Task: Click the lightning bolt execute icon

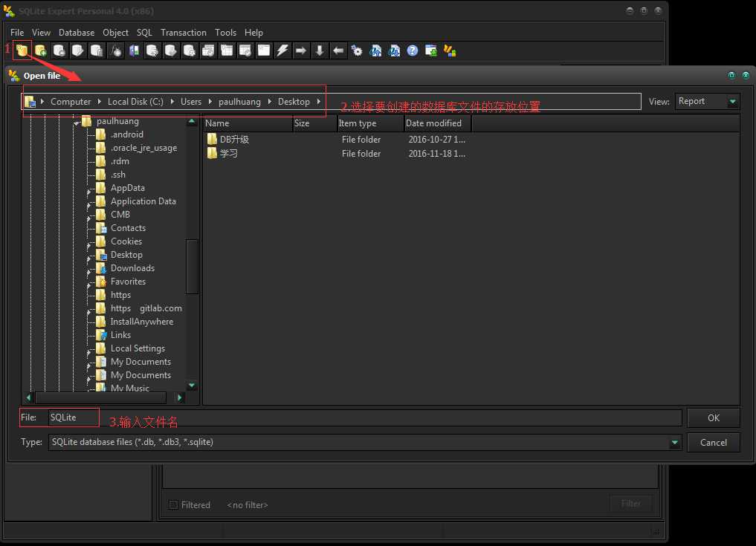Action: click(x=282, y=50)
